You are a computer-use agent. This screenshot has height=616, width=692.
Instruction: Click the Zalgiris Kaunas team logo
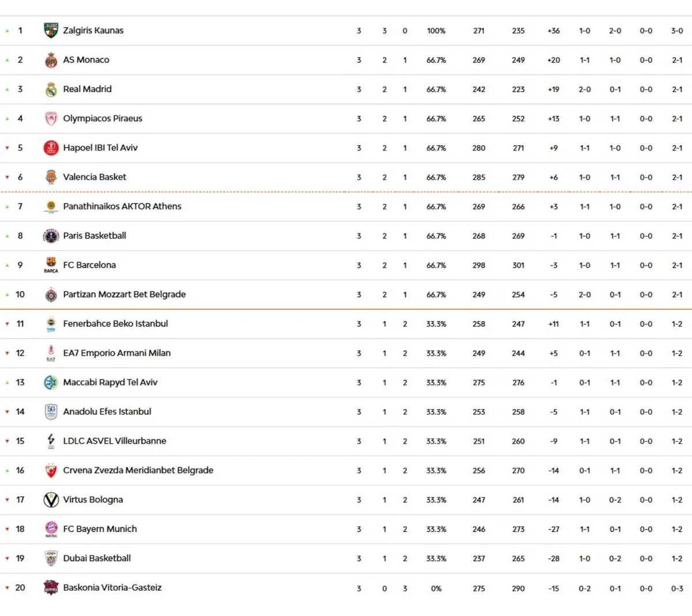[x=51, y=31]
